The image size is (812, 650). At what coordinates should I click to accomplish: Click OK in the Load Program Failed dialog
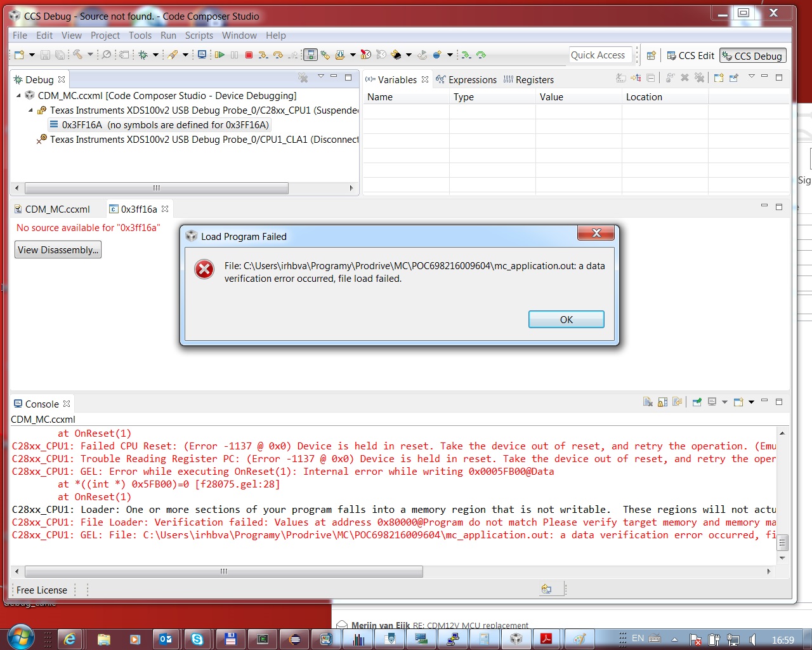tap(566, 319)
